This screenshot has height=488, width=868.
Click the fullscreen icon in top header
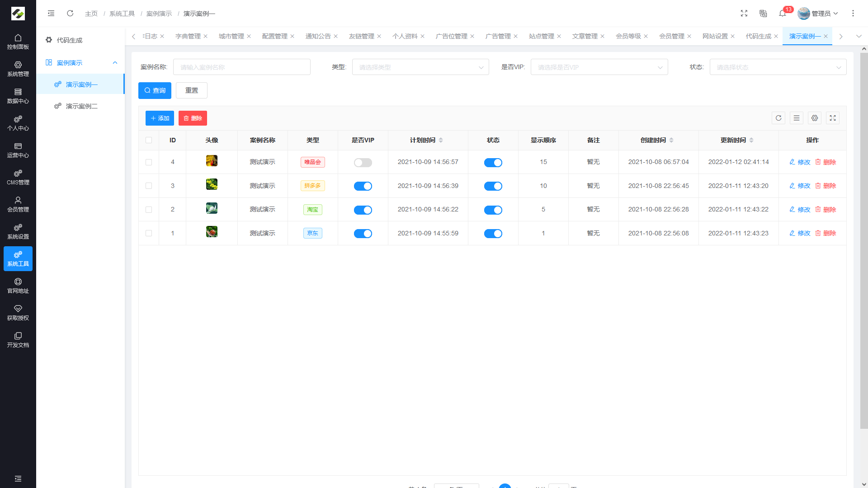[x=744, y=14]
